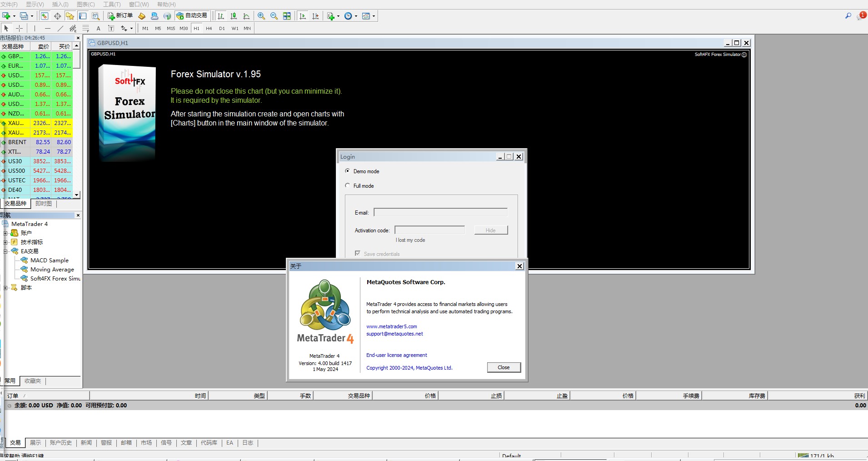Tile chart windows with the grid icon
Image resolution: width=868 pixels, height=461 pixels.
[287, 16]
